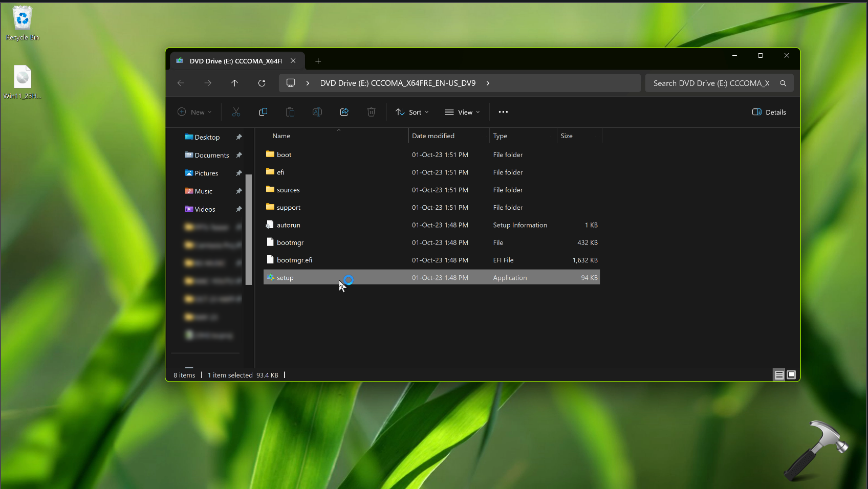Go up one folder level
This screenshot has height=489, width=868.
235,83
